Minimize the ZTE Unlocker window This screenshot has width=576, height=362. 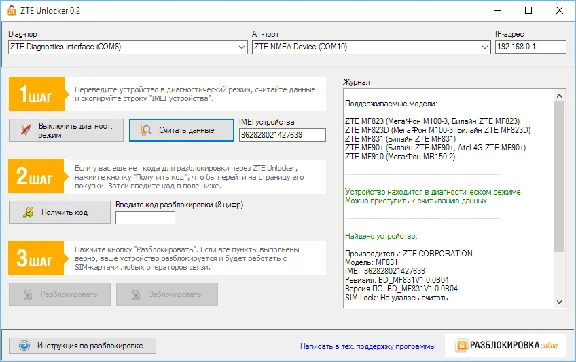497,10
